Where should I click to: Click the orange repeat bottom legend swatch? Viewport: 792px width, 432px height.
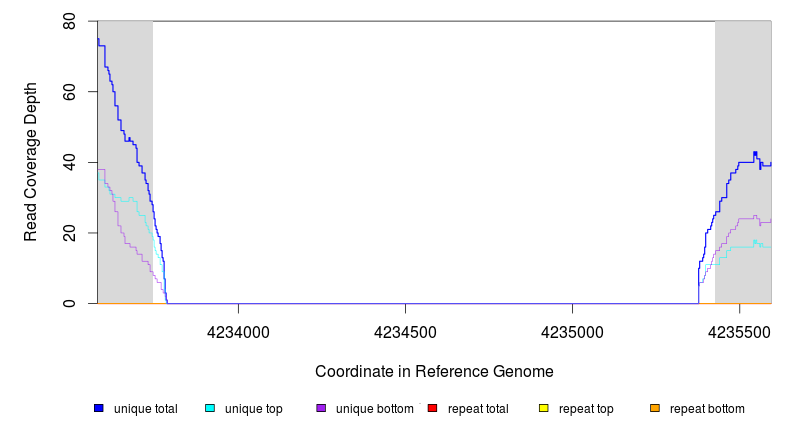coord(655,408)
